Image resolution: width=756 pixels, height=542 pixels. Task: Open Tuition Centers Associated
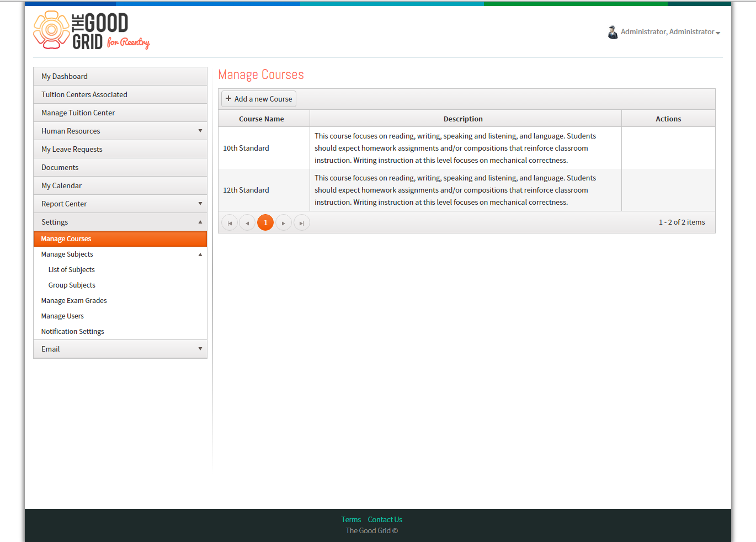(x=120, y=94)
